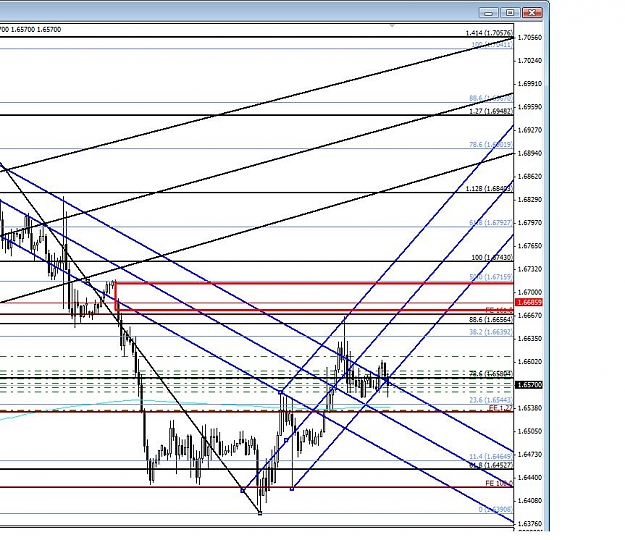Screen dimensions: 625x540
Task: Click the 1.65050 price scale value
Action: [530, 431]
